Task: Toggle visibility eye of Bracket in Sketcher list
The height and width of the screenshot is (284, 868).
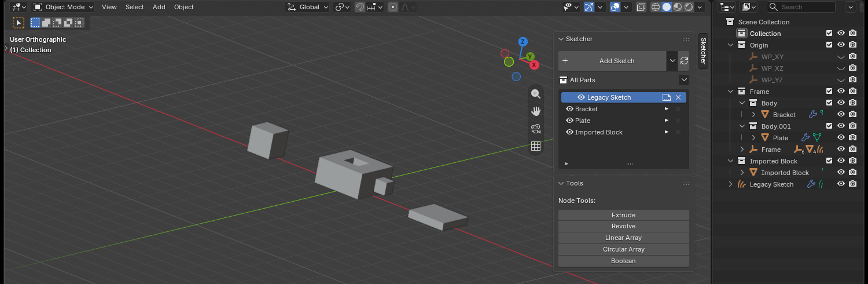Action: 569,109
